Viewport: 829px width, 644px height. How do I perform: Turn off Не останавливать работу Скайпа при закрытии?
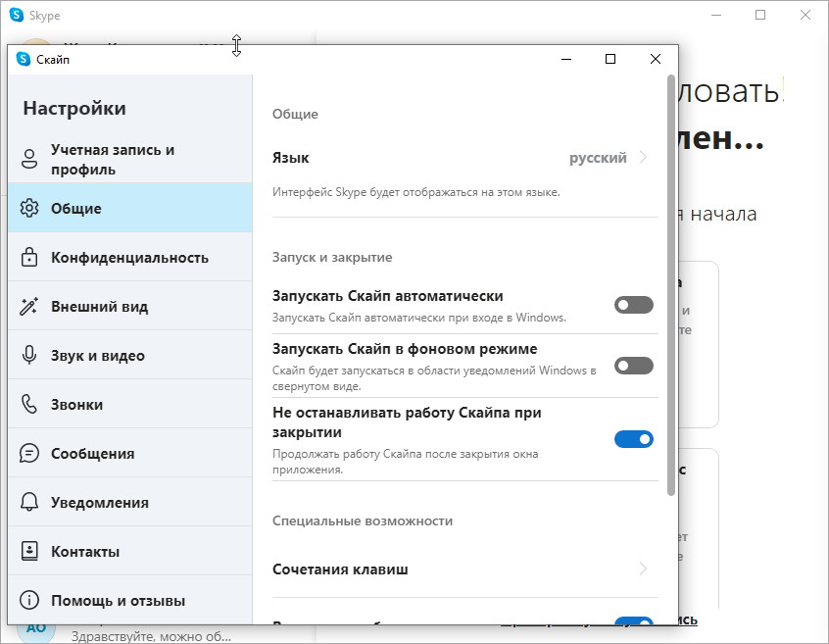coord(633,439)
